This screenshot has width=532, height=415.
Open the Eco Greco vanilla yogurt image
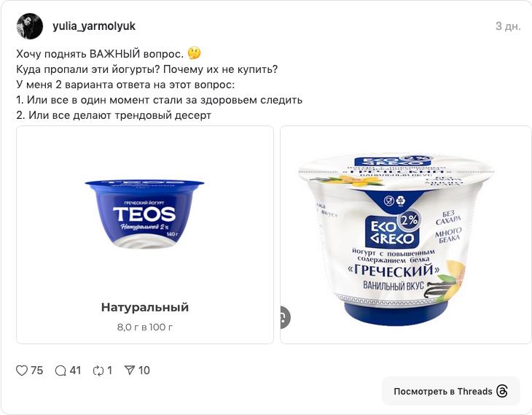pyautogui.click(x=406, y=235)
